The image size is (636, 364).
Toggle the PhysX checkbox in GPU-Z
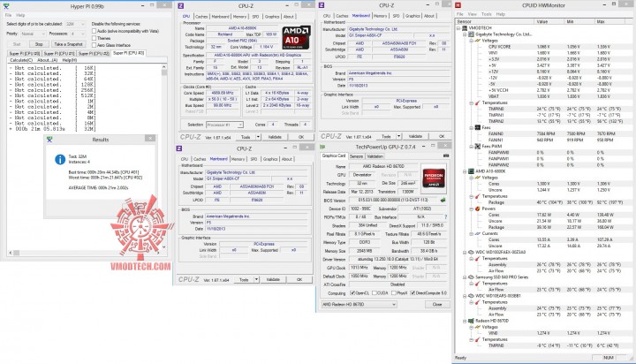click(394, 293)
